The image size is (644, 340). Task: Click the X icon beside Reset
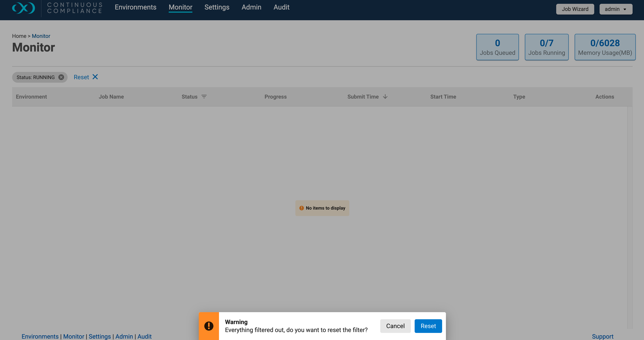[x=95, y=77]
